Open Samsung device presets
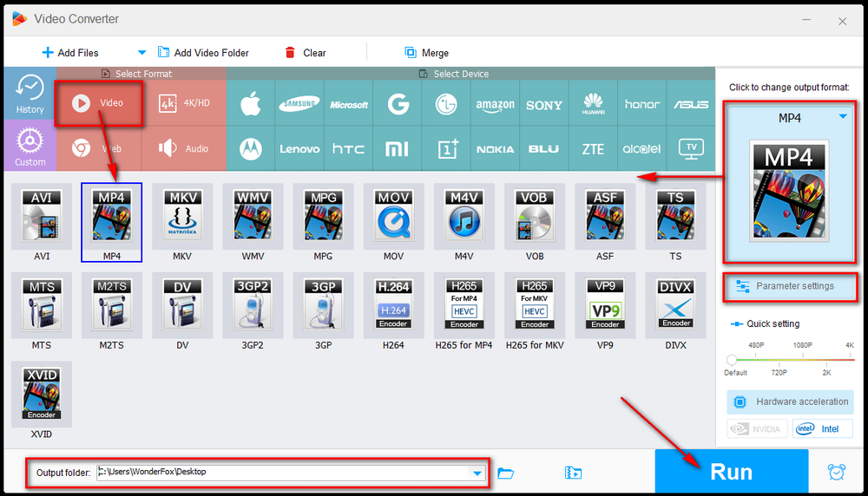This screenshot has height=496, width=868. tap(299, 103)
